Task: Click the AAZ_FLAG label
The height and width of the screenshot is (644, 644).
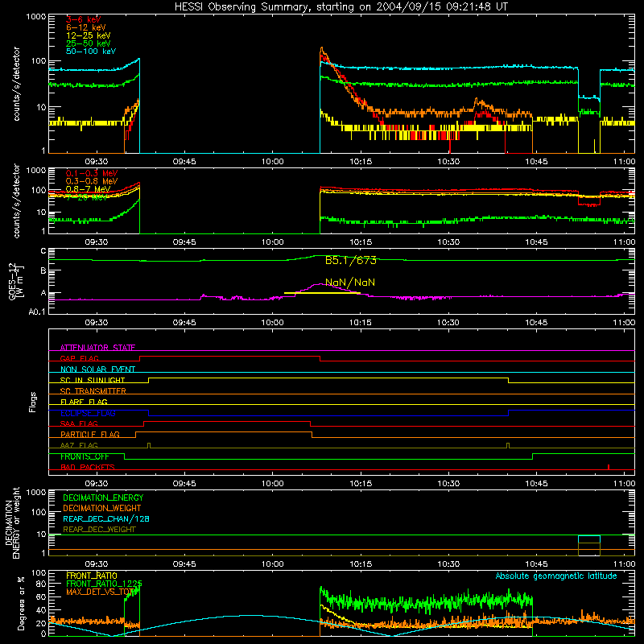Action: tap(79, 445)
